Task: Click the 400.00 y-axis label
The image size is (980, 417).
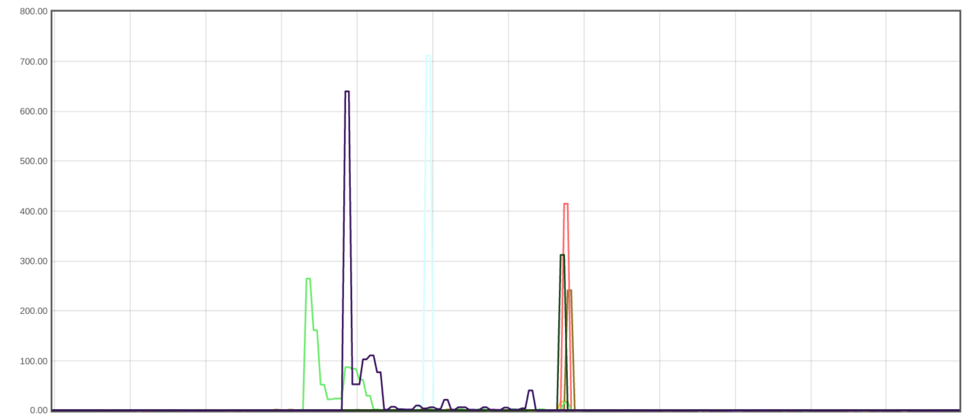Action: [x=34, y=211]
